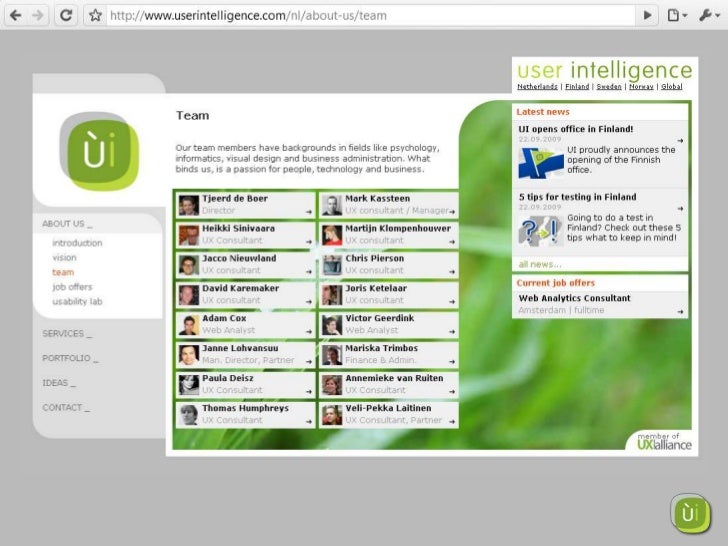This screenshot has width=728, height=546.
Task: Select the team submenu item
Action: (x=63, y=272)
